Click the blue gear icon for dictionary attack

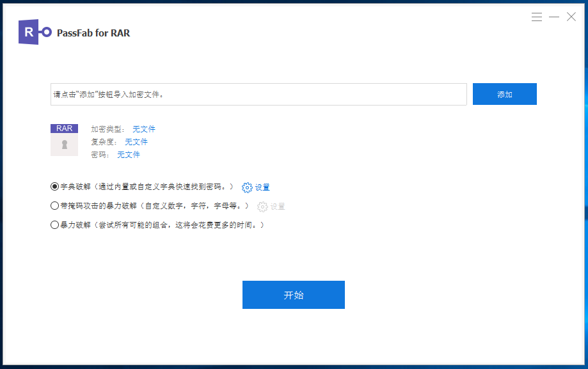click(x=247, y=187)
